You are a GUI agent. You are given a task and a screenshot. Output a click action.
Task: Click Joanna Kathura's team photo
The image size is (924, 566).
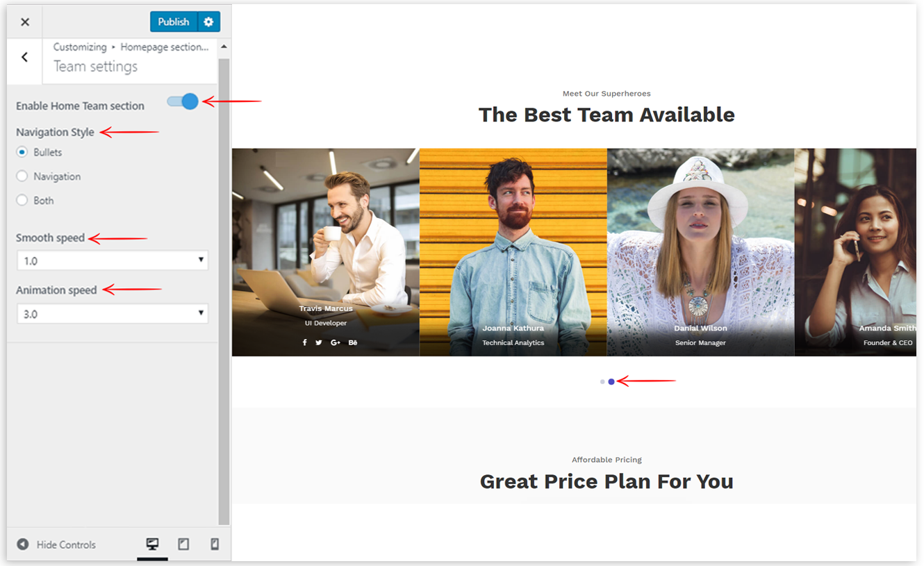(x=513, y=236)
